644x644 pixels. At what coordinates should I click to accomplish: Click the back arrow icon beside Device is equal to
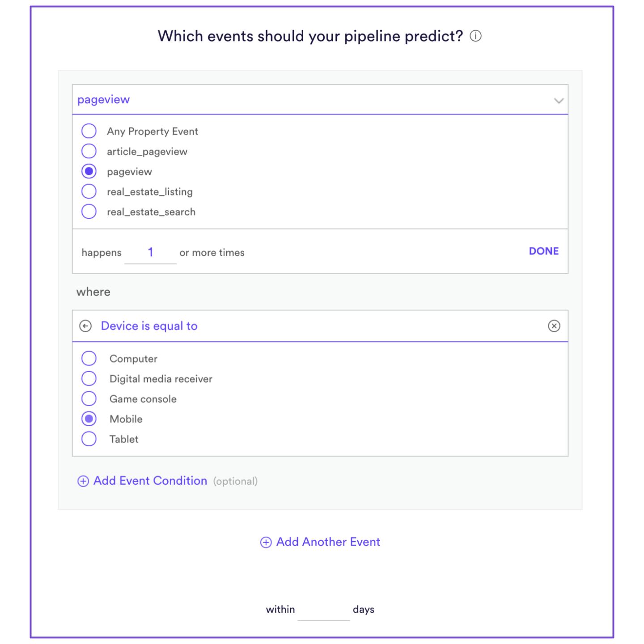(x=85, y=326)
